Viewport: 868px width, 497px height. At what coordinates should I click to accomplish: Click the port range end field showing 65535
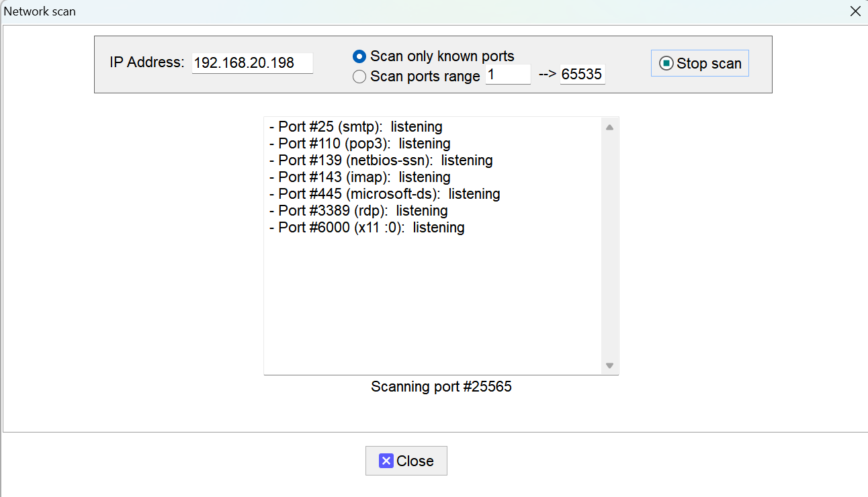pyautogui.click(x=582, y=75)
